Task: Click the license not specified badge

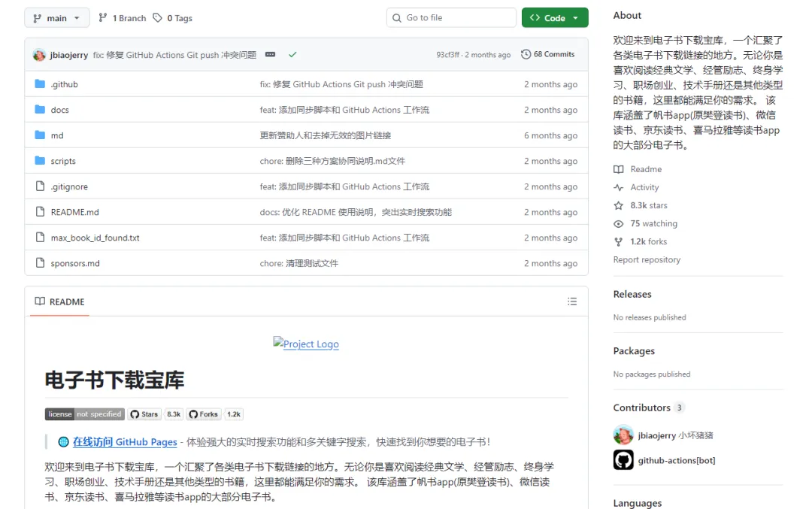Action: click(85, 414)
